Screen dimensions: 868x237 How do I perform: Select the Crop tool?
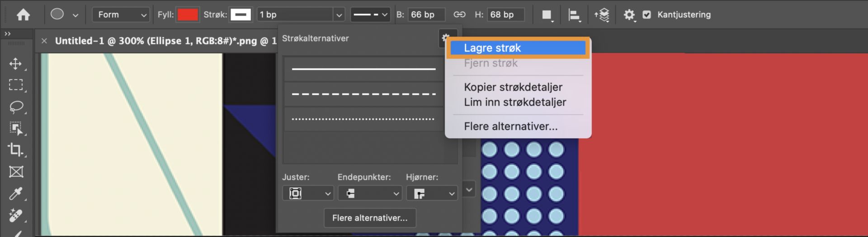16,150
